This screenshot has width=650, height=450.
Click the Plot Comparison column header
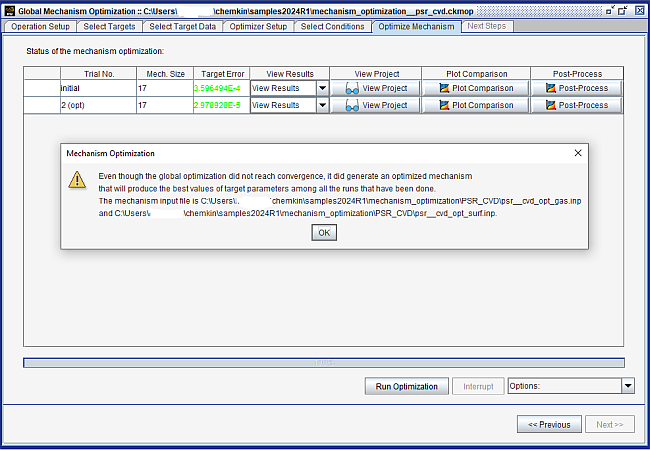coord(476,74)
